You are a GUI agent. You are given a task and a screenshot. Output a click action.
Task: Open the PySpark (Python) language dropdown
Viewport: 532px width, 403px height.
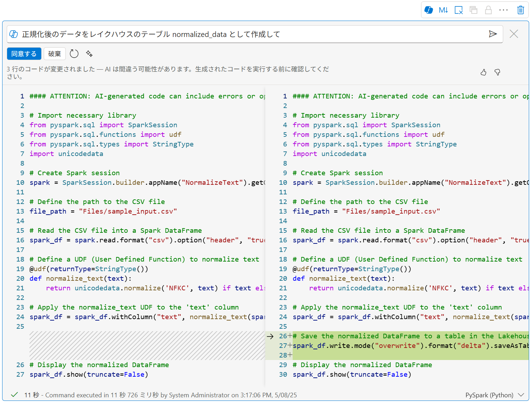coord(495,395)
